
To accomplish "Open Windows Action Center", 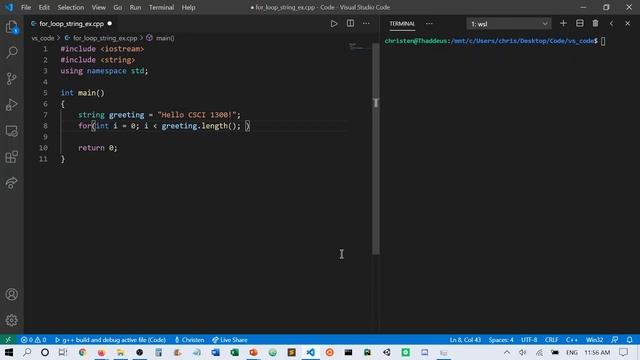I will point(624,352).
